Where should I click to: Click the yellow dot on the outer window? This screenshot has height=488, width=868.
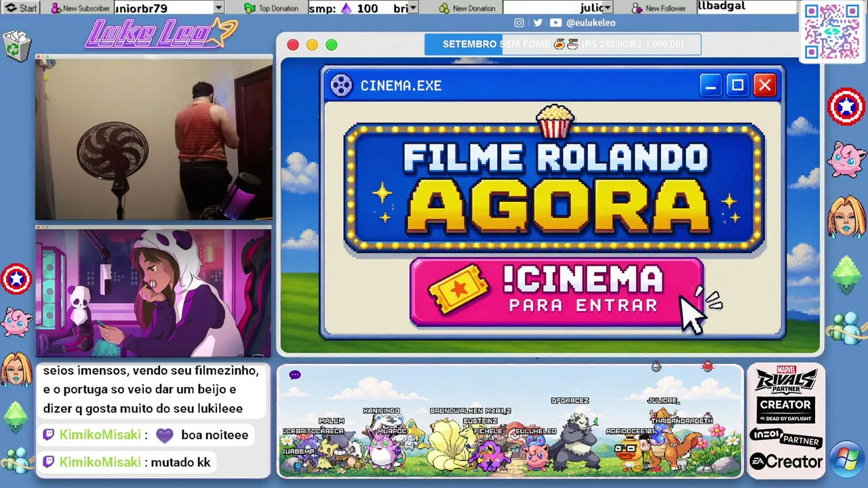point(312,45)
